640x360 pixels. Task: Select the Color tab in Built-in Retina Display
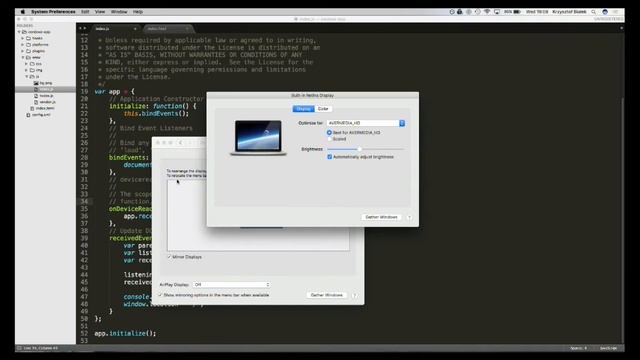(x=323, y=109)
